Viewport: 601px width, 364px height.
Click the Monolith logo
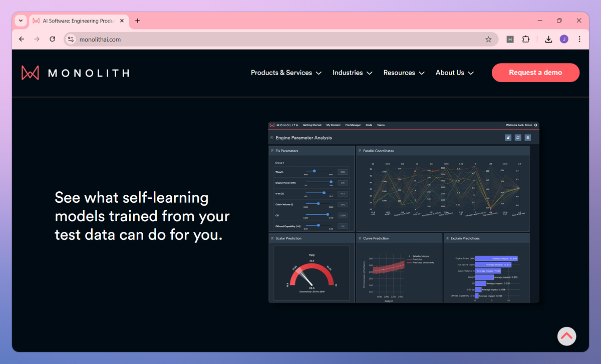coord(75,73)
